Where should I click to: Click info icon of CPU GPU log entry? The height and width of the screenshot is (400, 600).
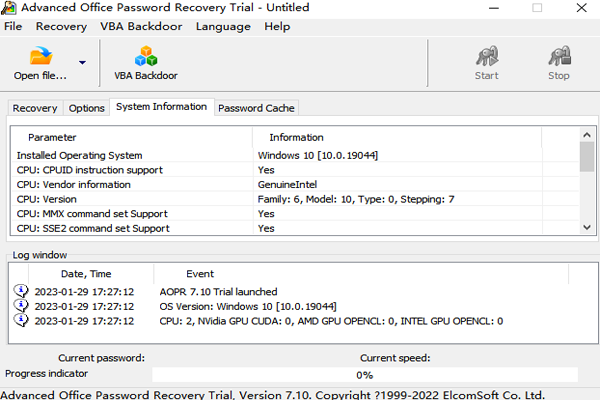21,320
